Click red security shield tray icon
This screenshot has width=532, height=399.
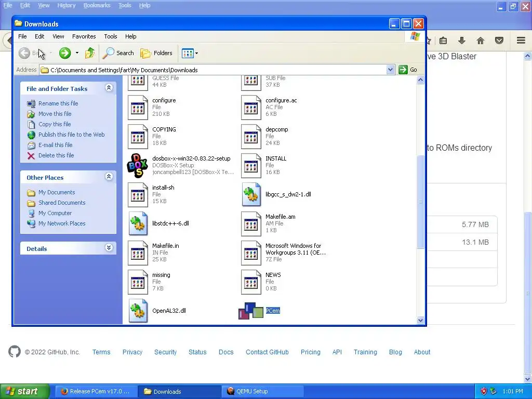click(x=484, y=391)
